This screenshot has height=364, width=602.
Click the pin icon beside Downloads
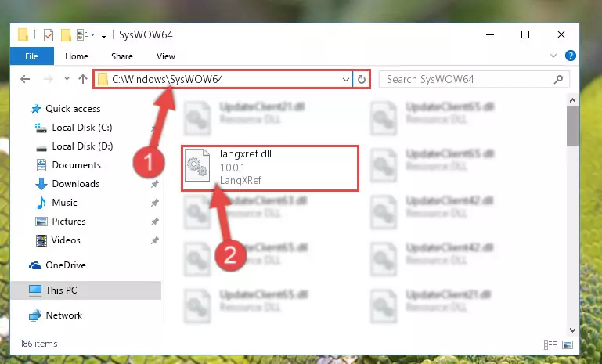point(155,184)
